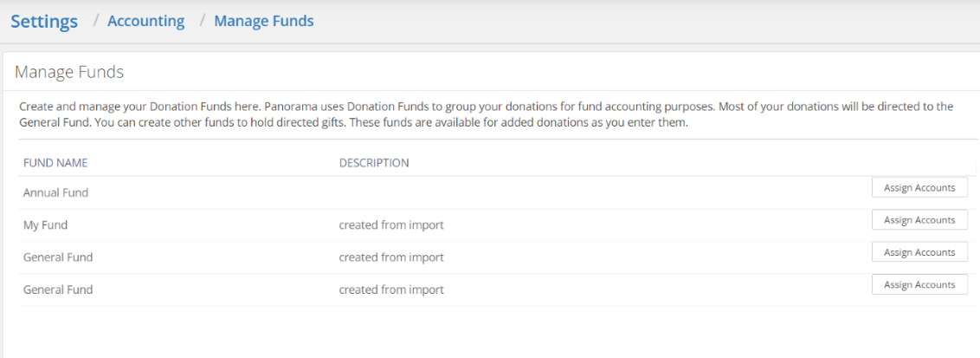Select the My Fund row name
Screen dimensions: 980x358
pos(45,225)
